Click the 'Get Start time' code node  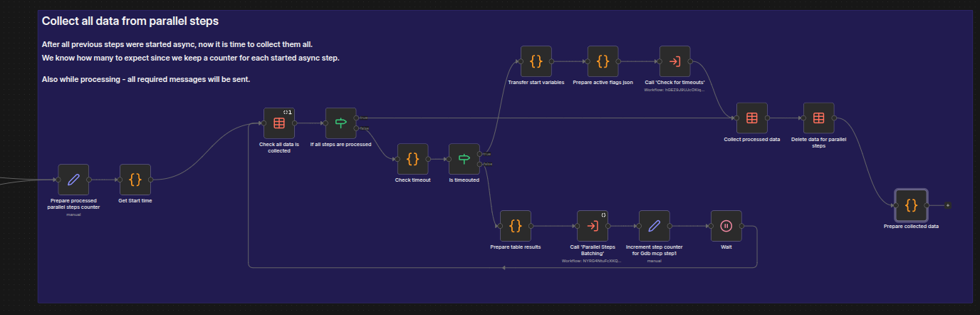pos(135,180)
